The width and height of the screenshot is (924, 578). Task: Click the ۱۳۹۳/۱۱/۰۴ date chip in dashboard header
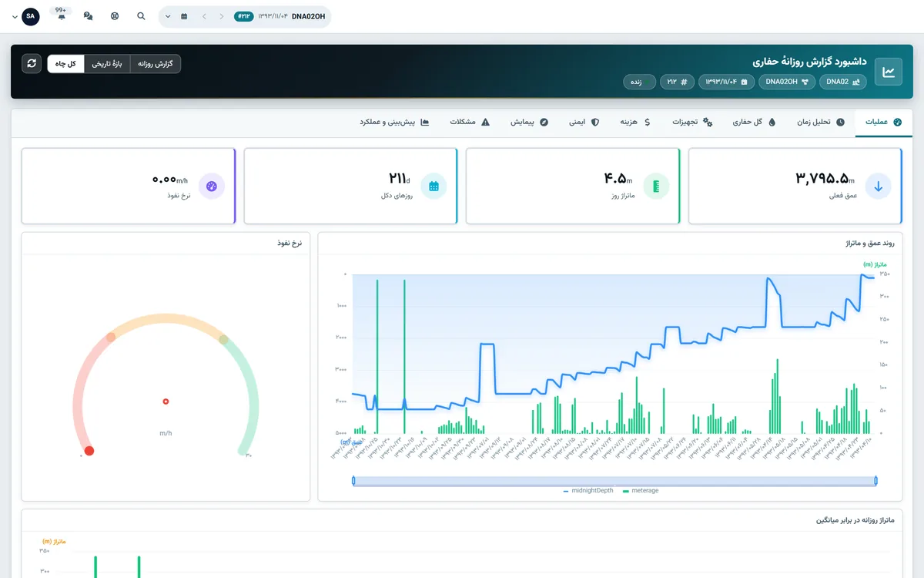tap(726, 82)
